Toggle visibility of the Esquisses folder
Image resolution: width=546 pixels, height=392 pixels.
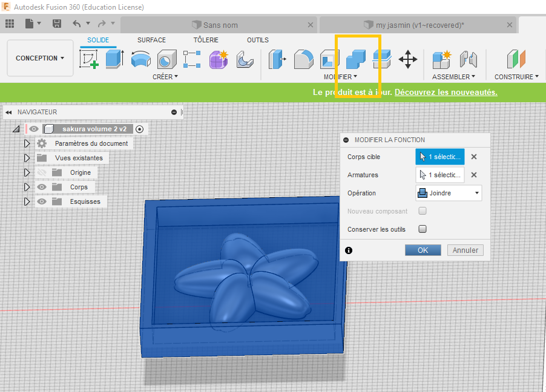(x=42, y=201)
